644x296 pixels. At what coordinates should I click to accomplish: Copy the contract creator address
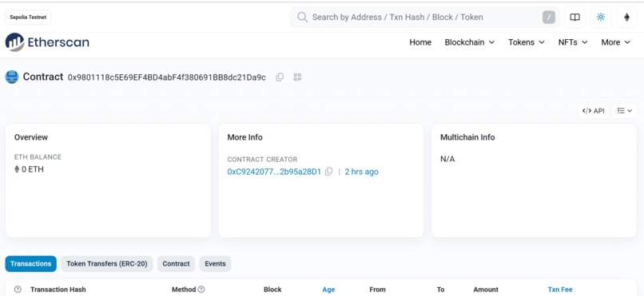[328, 172]
